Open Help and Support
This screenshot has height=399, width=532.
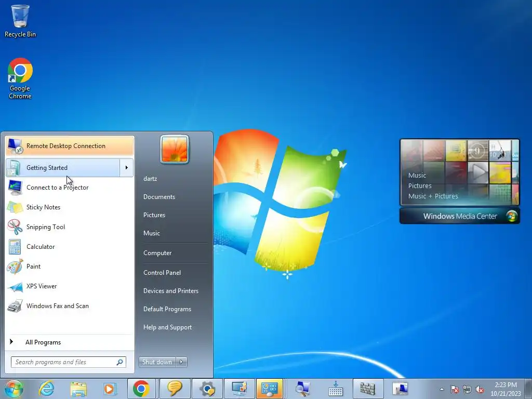click(x=168, y=327)
